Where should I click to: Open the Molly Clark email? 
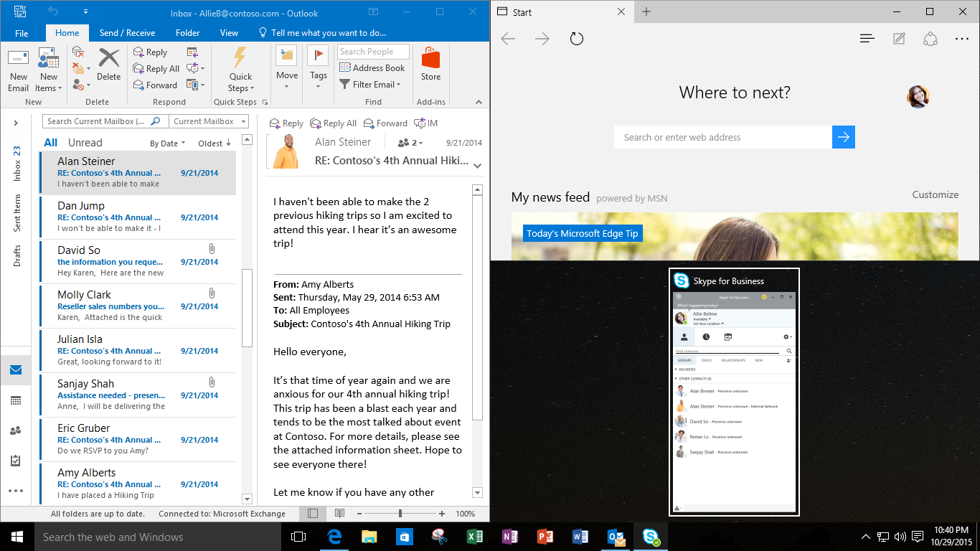coord(138,306)
